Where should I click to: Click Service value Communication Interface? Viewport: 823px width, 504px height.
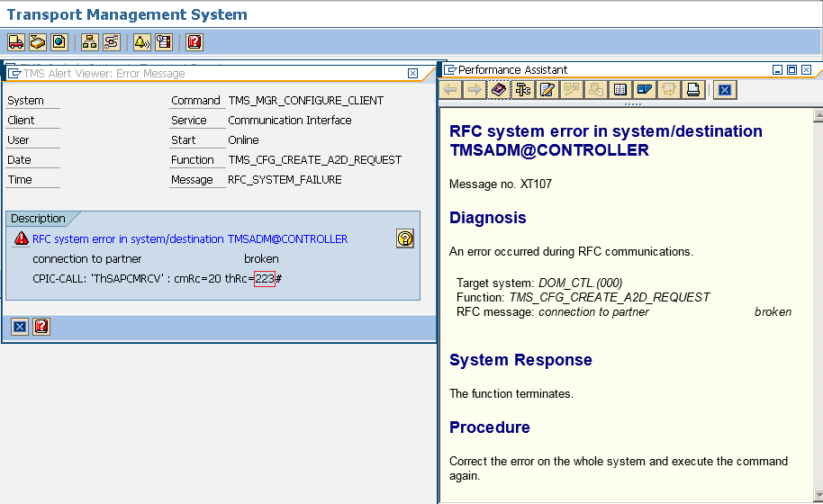[290, 121]
